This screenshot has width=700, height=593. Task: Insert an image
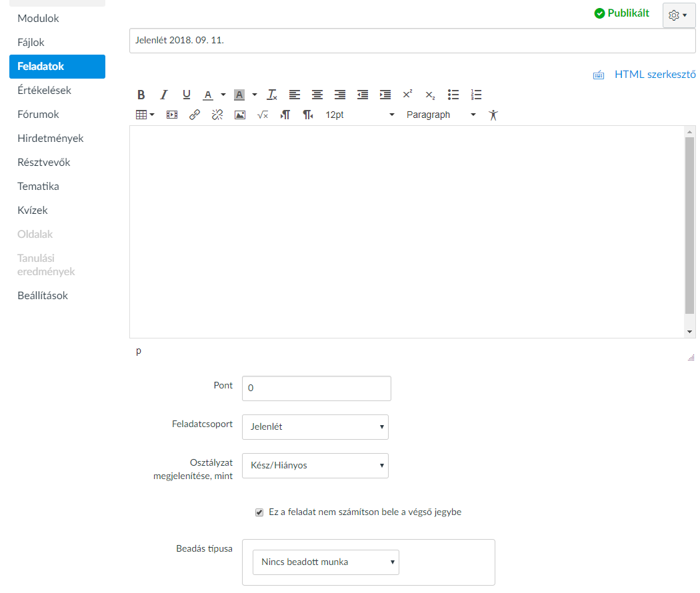240,115
